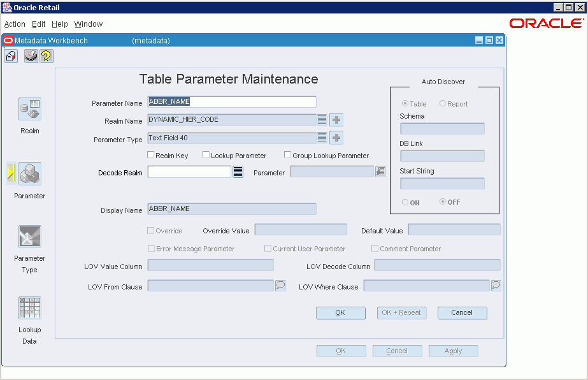
Task: Open LOV Where Clause comment editor icon
Action: tap(496, 286)
